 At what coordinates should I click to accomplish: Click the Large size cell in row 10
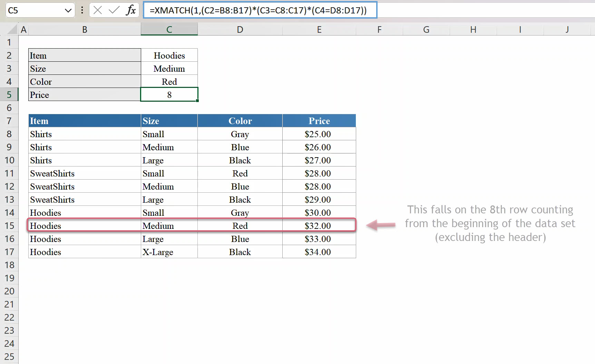tap(169, 160)
